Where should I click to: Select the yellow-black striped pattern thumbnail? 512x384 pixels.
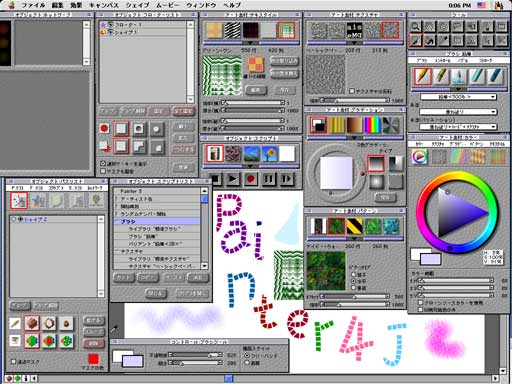pyautogui.click(x=354, y=226)
